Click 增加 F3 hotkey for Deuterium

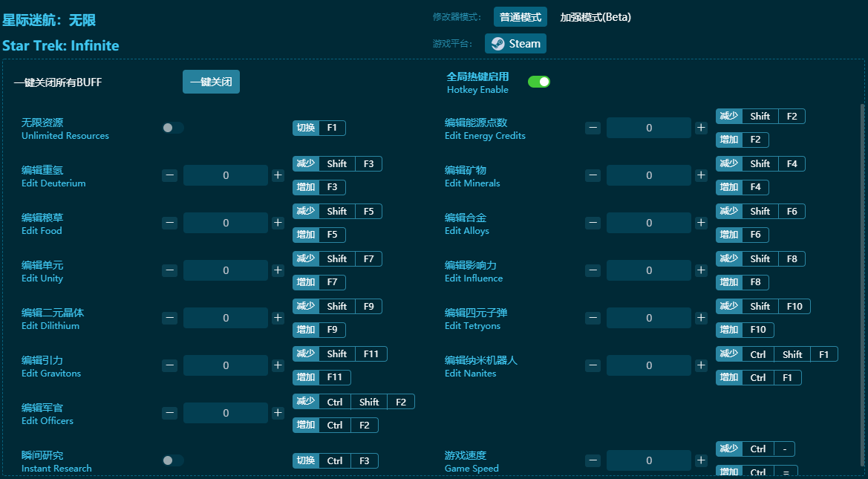(x=319, y=187)
